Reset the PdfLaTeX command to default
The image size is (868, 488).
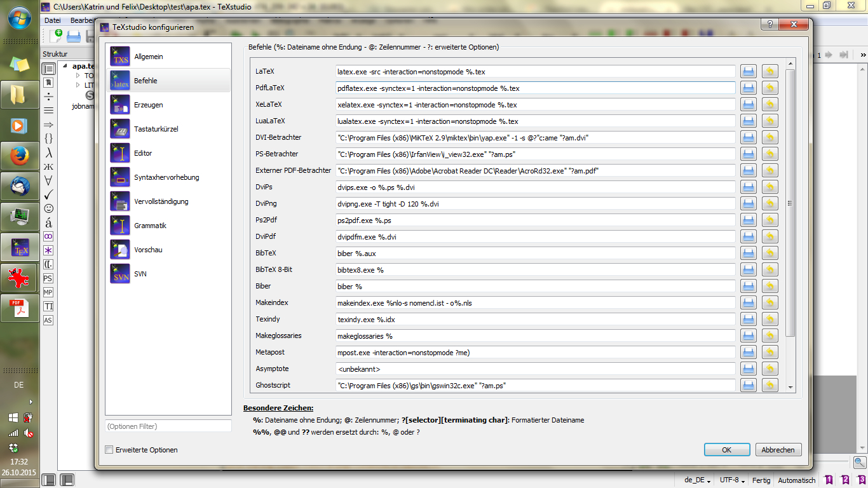770,88
